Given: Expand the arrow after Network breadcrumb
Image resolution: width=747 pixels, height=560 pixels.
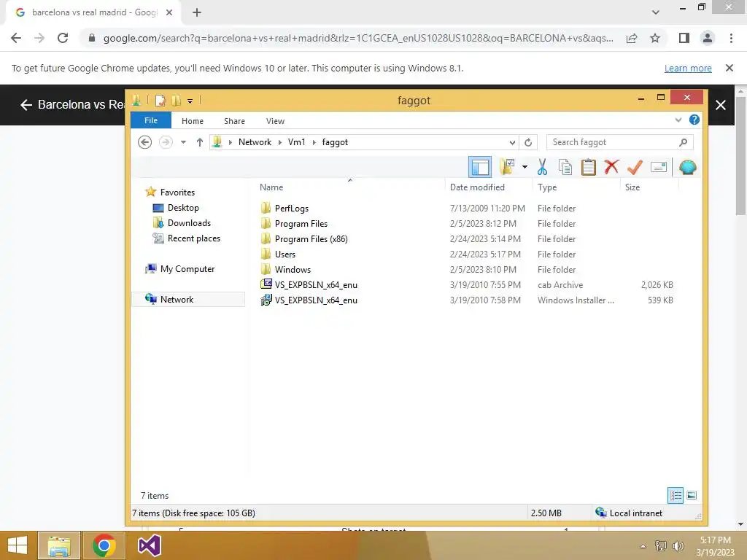Looking at the screenshot, I should click(280, 142).
